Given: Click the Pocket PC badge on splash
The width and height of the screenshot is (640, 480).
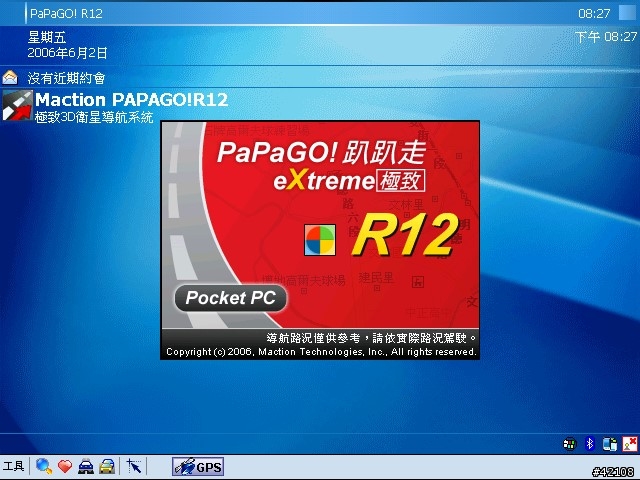Looking at the screenshot, I should coord(231,298).
